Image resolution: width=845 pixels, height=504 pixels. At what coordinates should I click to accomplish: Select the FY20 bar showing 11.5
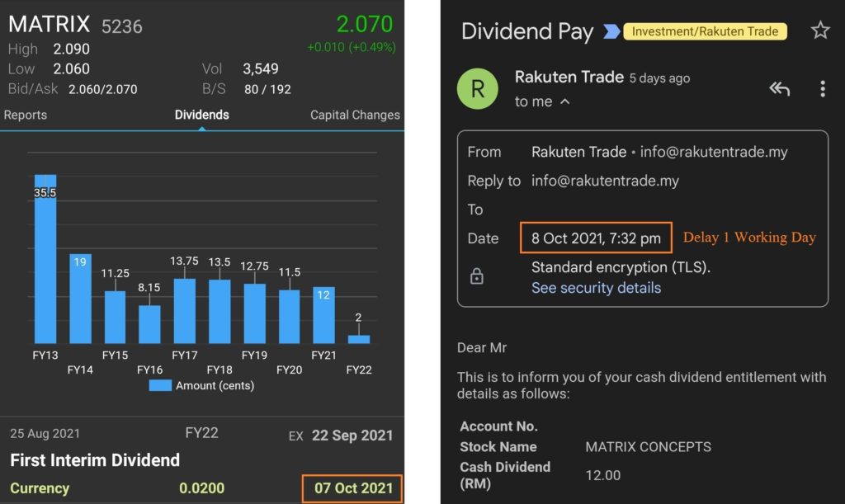tap(290, 317)
